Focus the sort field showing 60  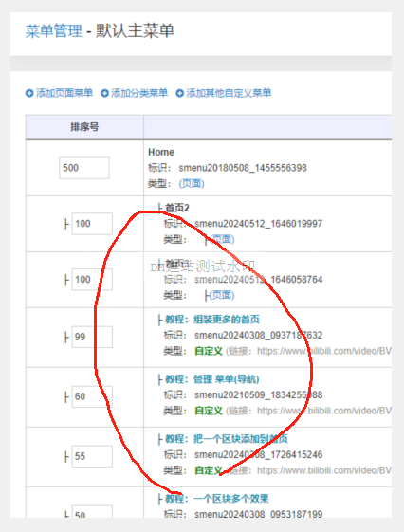(x=92, y=396)
